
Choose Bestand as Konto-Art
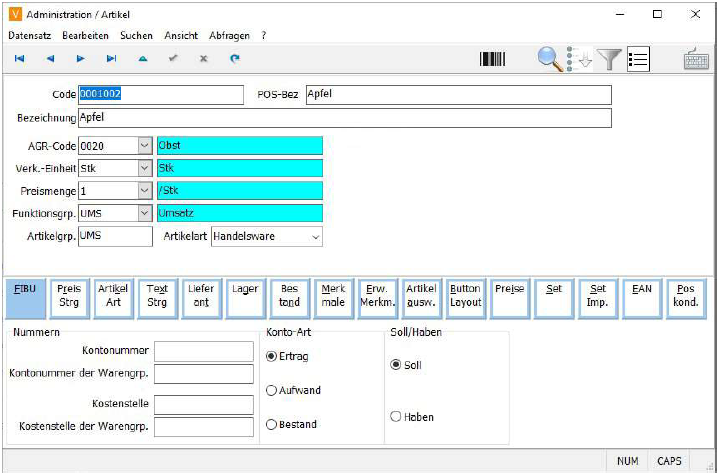(272, 425)
